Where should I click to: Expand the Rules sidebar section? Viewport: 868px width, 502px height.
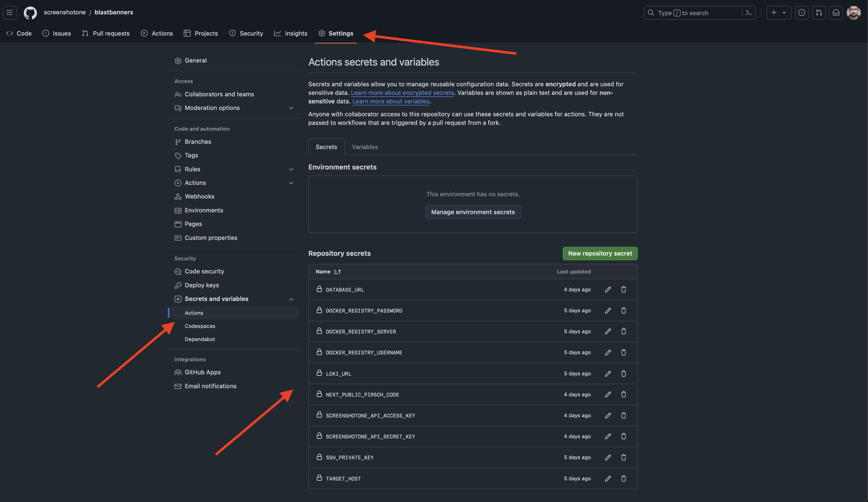click(291, 170)
